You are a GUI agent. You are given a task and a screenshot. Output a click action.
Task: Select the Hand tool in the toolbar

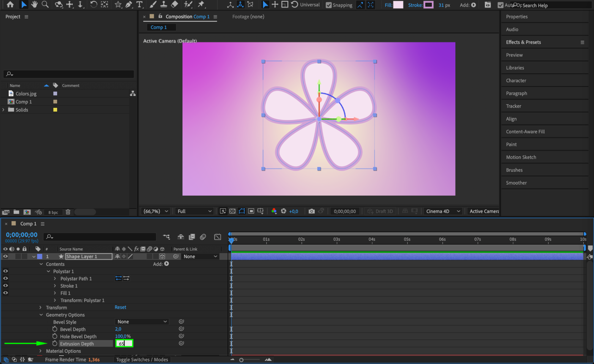pyautogui.click(x=34, y=4)
